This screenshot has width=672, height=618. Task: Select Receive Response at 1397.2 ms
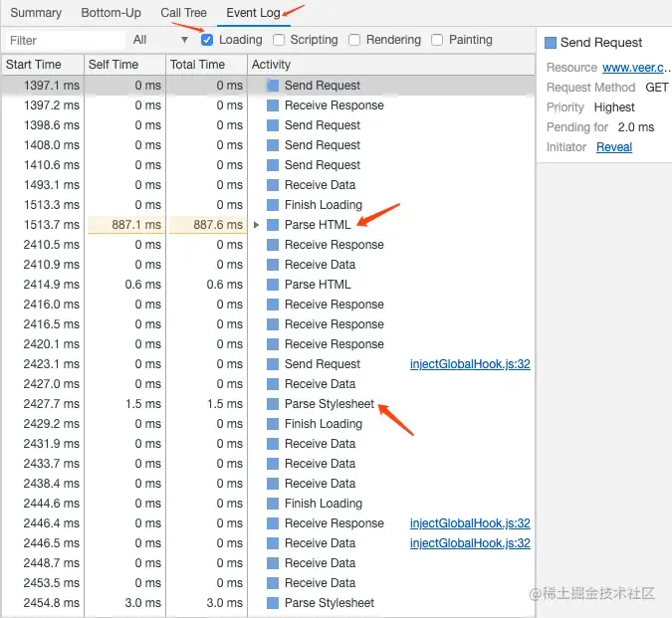coord(268,105)
